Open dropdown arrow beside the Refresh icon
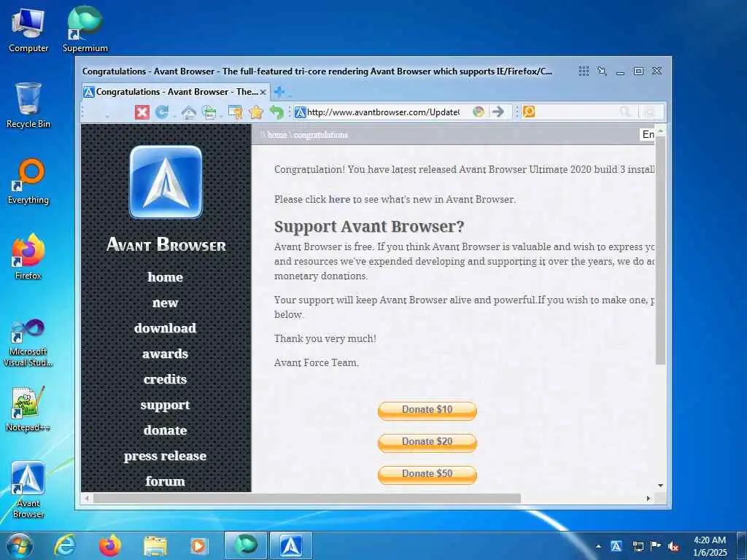 pyautogui.click(x=174, y=116)
